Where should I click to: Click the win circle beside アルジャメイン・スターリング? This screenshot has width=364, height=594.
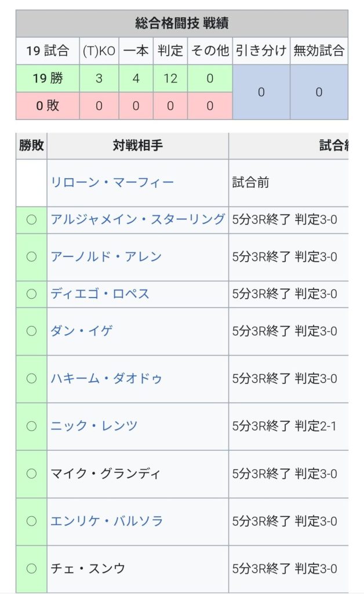[31, 219]
